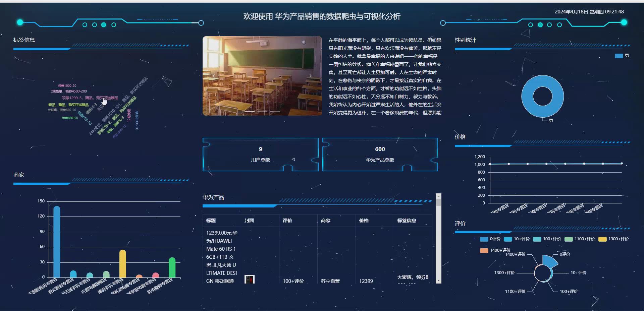Click the 华为产品 panel heading
Image resolution: width=644 pixels, height=311 pixels.
coord(213,197)
